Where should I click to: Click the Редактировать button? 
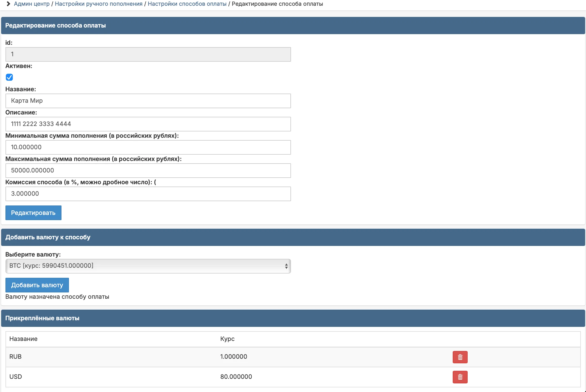click(33, 213)
